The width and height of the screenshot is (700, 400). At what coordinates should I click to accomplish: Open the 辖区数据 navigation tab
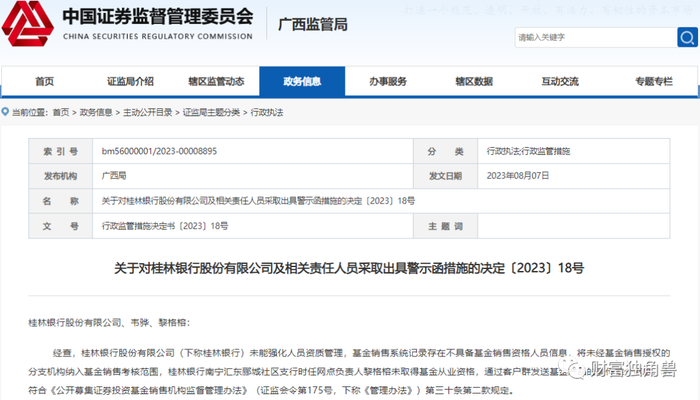click(474, 81)
